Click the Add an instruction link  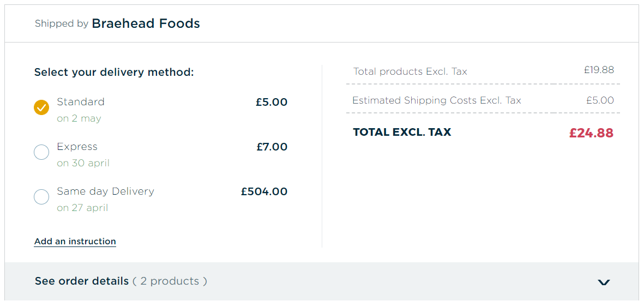click(75, 241)
